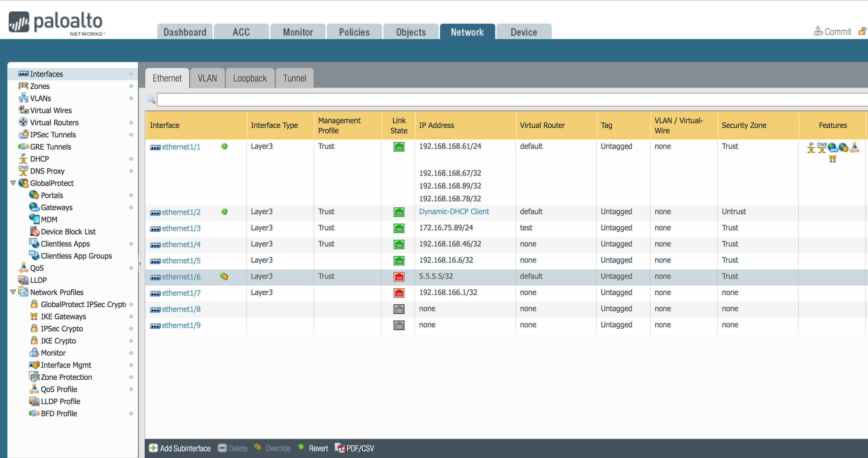The image size is (868, 458).
Task: Click the search magnifier icon
Action: click(151, 99)
